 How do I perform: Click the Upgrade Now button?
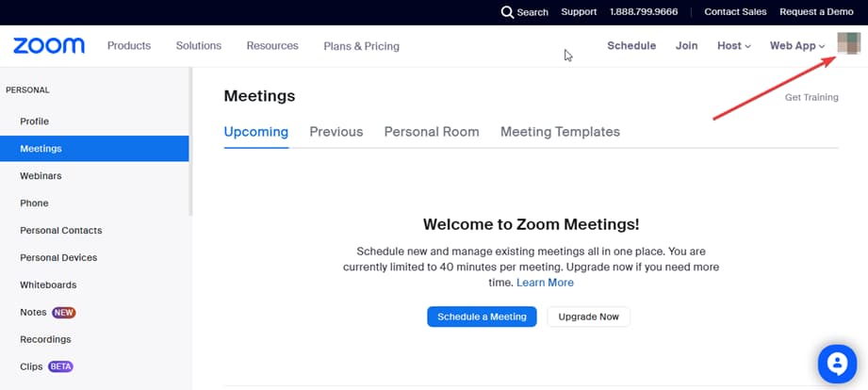click(x=588, y=317)
